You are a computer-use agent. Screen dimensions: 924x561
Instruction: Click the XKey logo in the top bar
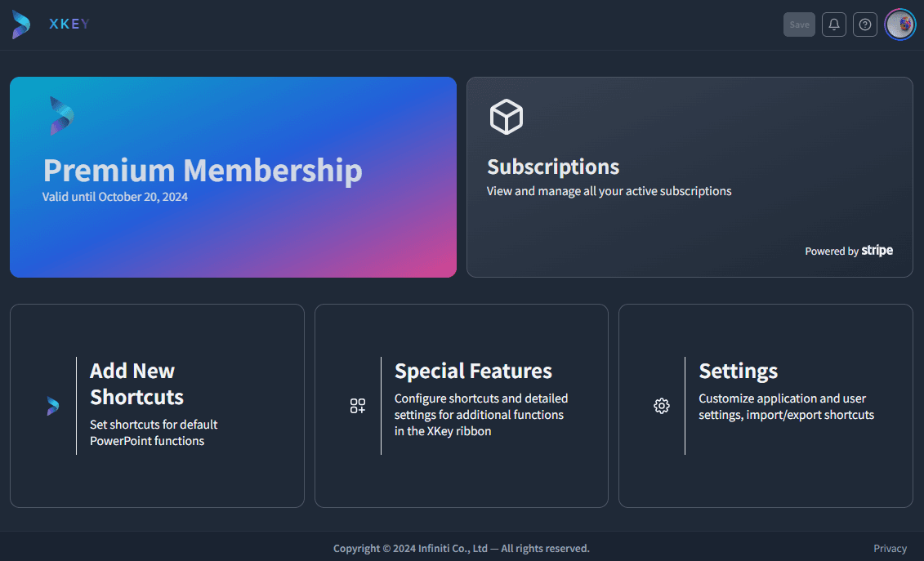point(20,24)
